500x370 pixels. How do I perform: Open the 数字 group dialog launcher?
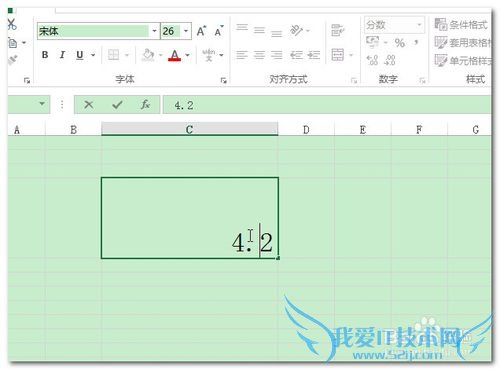pos(422,80)
